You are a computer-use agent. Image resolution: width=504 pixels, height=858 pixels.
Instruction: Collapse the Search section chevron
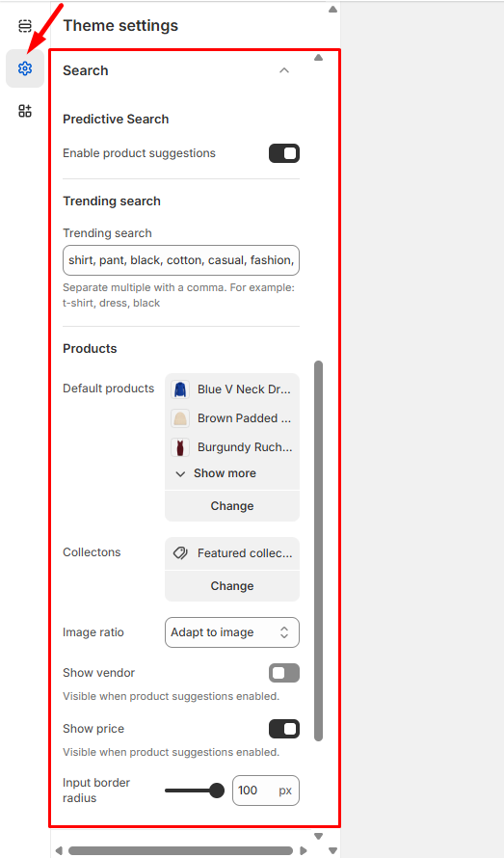(x=284, y=70)
